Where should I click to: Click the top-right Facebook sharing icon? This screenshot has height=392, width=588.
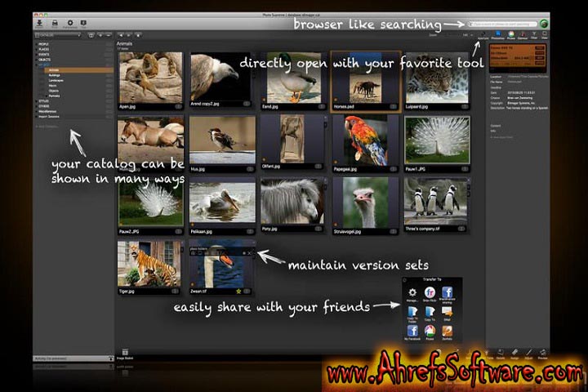447,294
